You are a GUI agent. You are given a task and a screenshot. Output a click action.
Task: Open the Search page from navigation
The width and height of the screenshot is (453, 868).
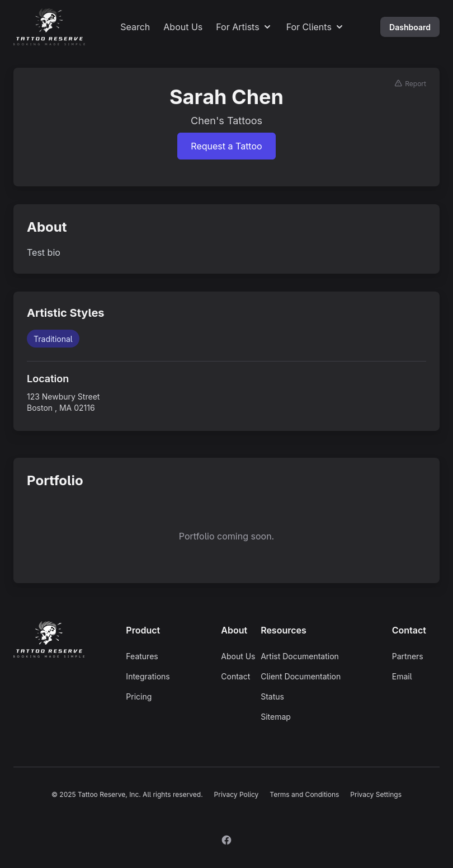135,27
